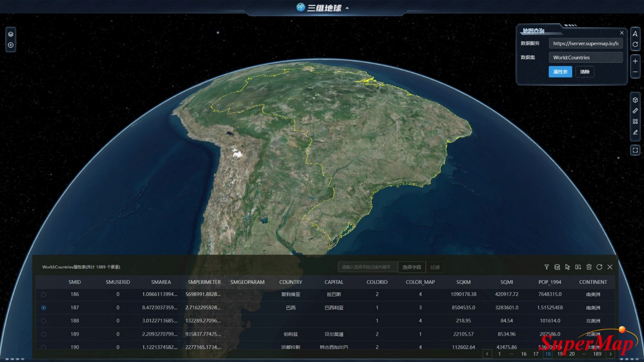The width and height of the screenshot is (644, 362).
Task: Zoom in with the plus button
Action: point(635,61)
